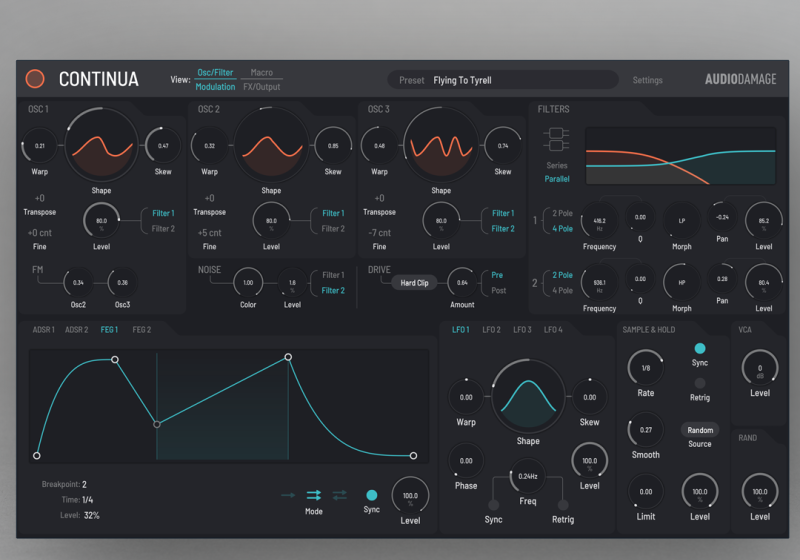
Task: Click the OSC 1 Transpose value
Action: (x=39, y=198)
